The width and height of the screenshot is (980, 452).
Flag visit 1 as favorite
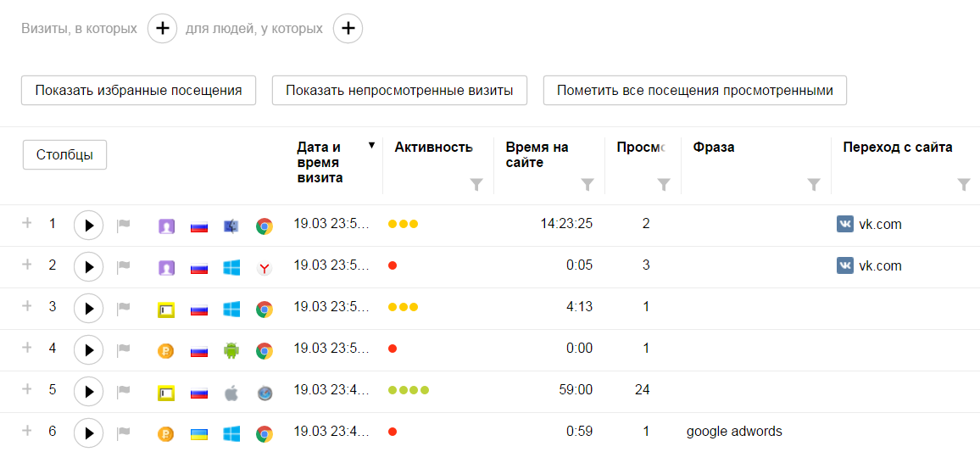point(124,225)
